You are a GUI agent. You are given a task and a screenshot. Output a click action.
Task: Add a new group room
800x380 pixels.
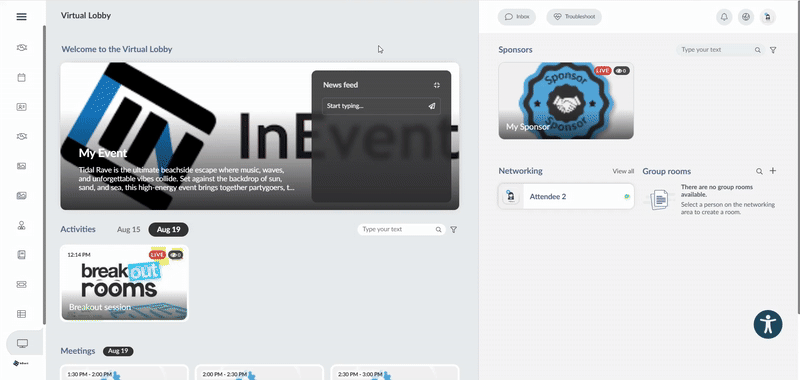[x=773, y=171]
